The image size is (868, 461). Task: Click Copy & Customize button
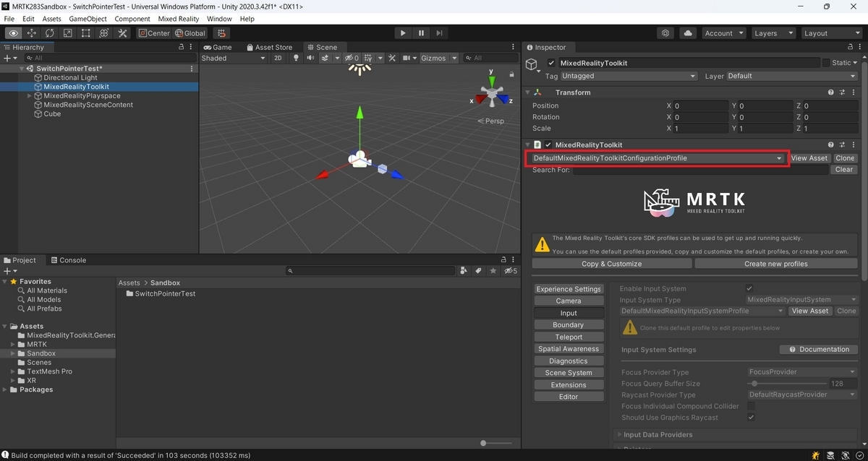click(x=612, y=264)
